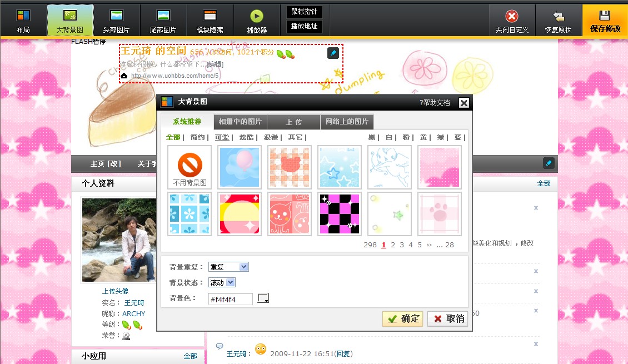
Task: Click the 播放地址 button
Action: click(x=305, y=26)
